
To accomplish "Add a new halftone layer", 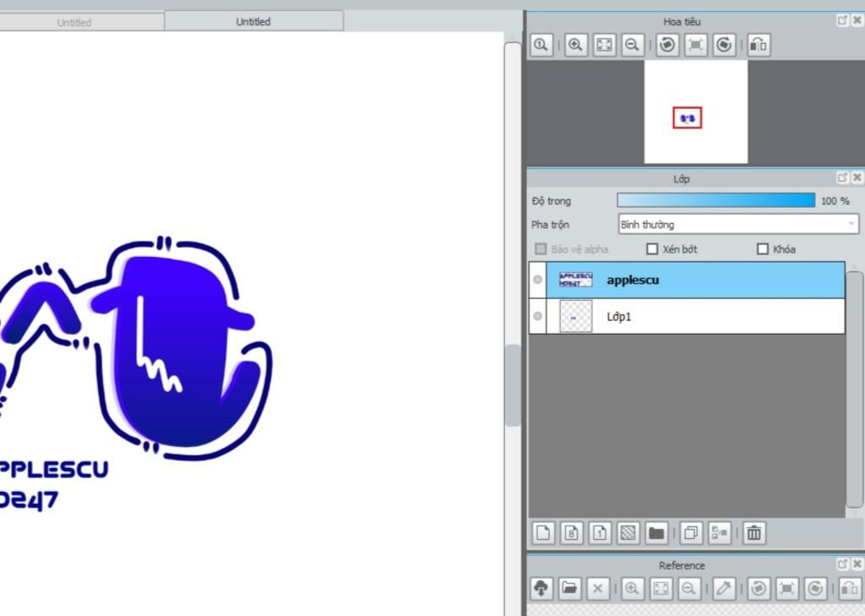I will coord(628,533).
